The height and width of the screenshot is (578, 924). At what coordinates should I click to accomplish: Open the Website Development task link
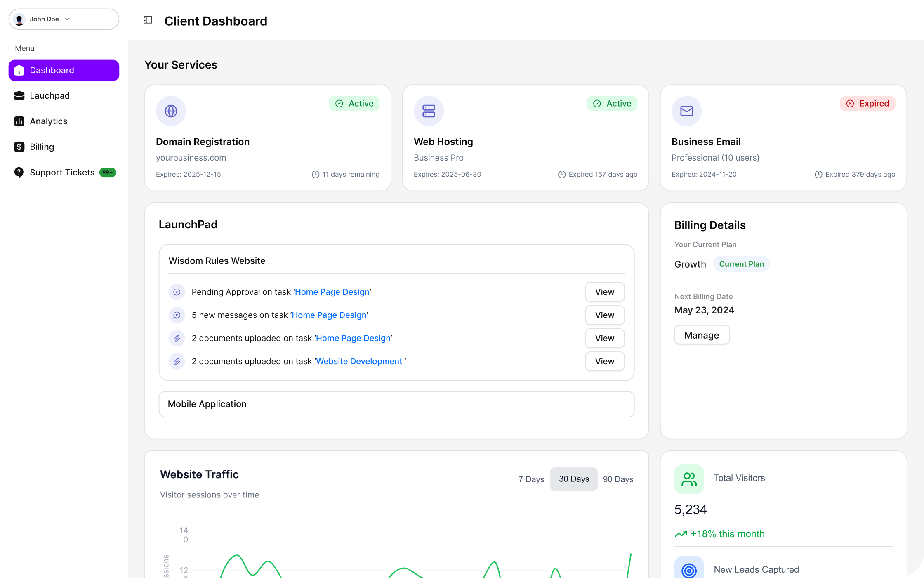point(359,361)
